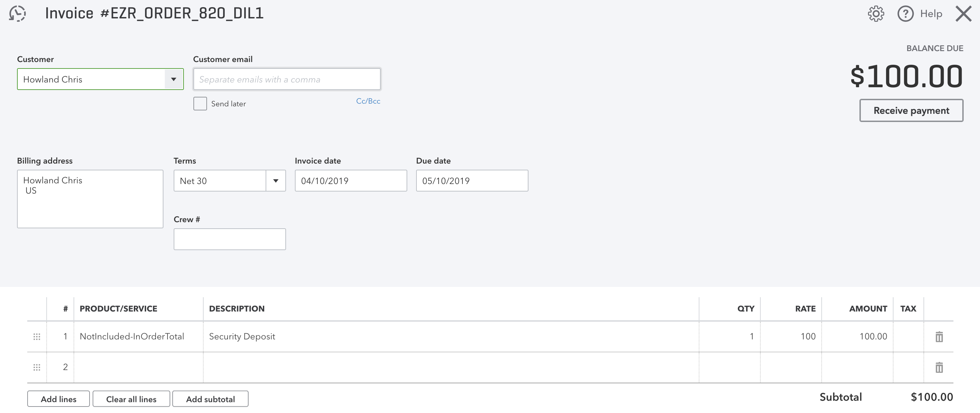Viewport: 980px width, 413px height.
Task: Open the recent transactions history icon
Action: tap(17, 13)
